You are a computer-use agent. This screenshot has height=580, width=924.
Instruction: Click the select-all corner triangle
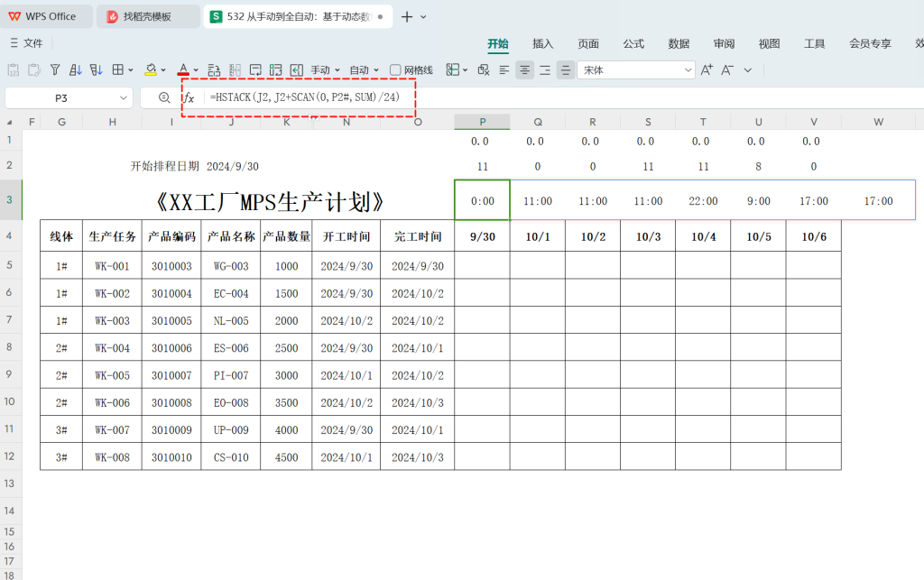tap(9, 122)
